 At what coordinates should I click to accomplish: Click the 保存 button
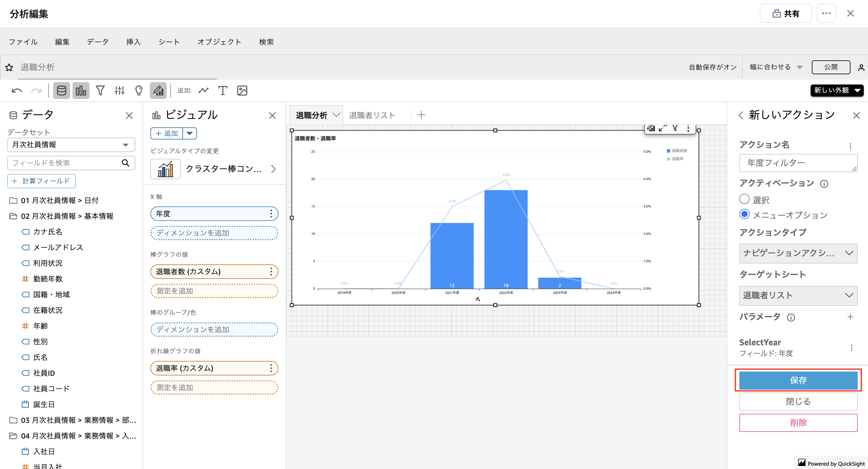coord(798,381)
